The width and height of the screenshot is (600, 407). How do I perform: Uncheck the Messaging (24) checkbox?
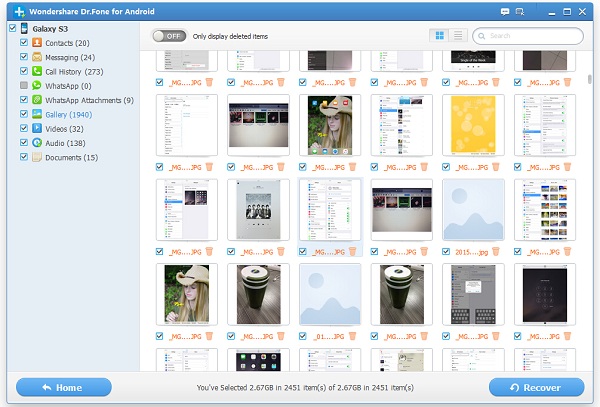[x=24, y=57]
